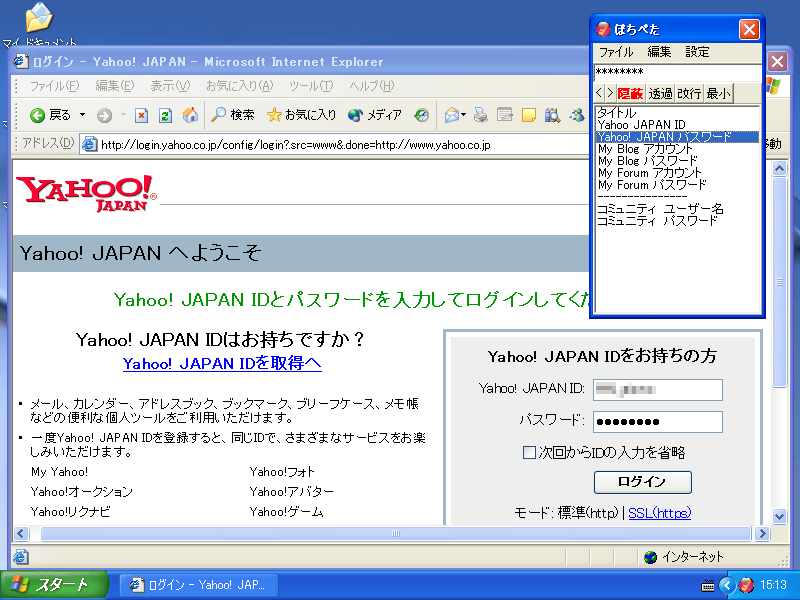Viewport: 800px width, 600px height.
Task: Click the ほちぺた title bar app icon
Action: [603, 30]
